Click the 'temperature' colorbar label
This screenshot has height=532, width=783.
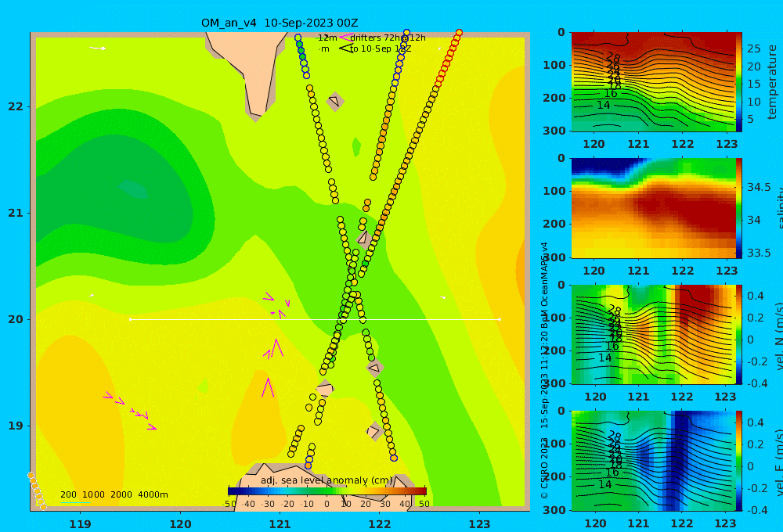pos(772,82)
